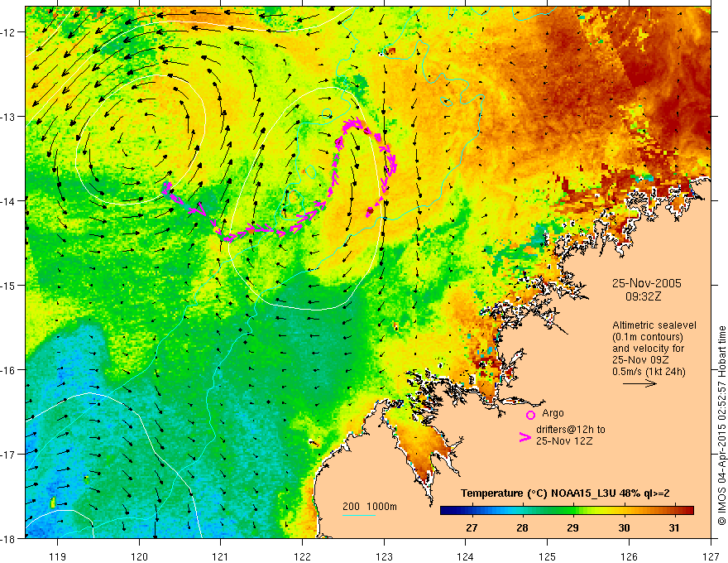728x563 pixels.
Task: Click the time text 09:32Z
Action: pos(643,296)
